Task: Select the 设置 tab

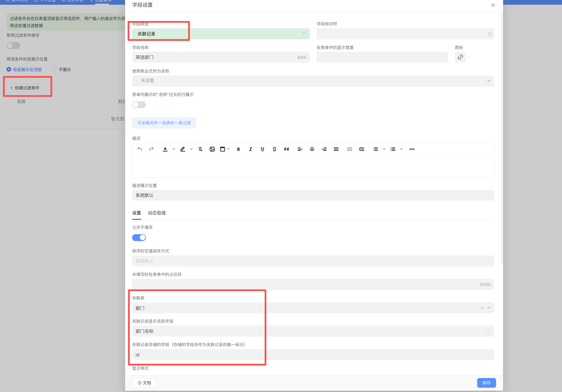Action: click(136, 213)
